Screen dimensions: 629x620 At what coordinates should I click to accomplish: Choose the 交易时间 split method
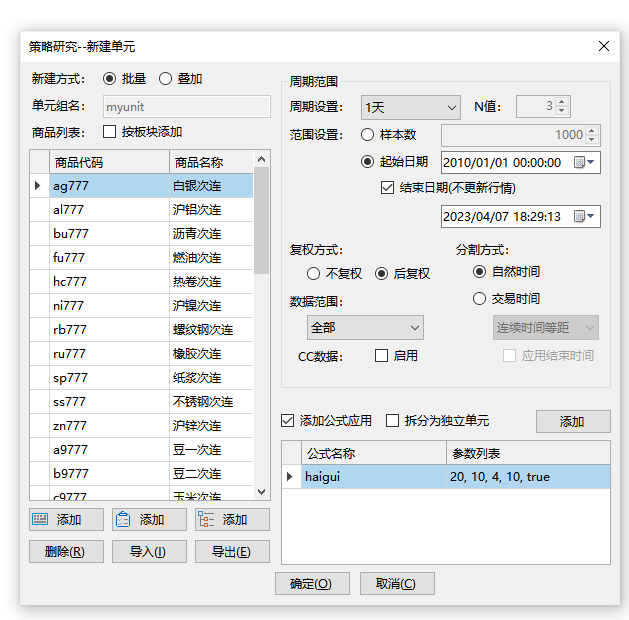coord(480,298)
